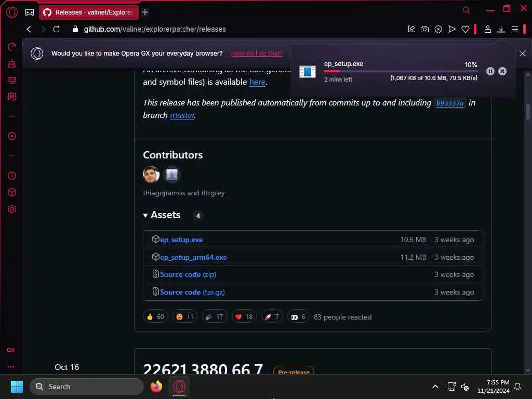Pause the ep_setup.exe download
The width and height of the screenshot is (532, 399).
(x=490, y=71)
